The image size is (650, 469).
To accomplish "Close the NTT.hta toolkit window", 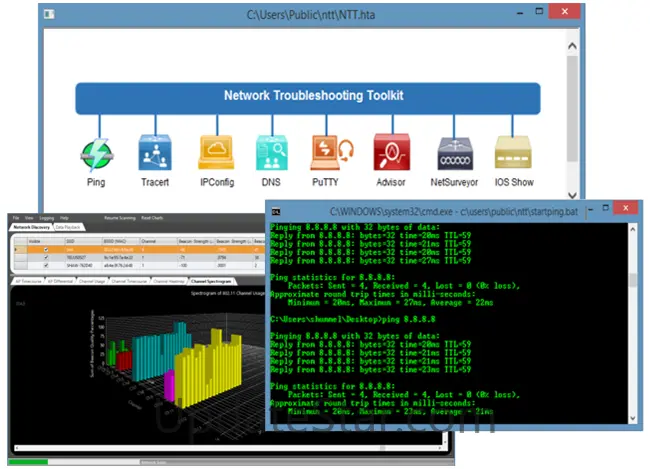I will 565,11.
